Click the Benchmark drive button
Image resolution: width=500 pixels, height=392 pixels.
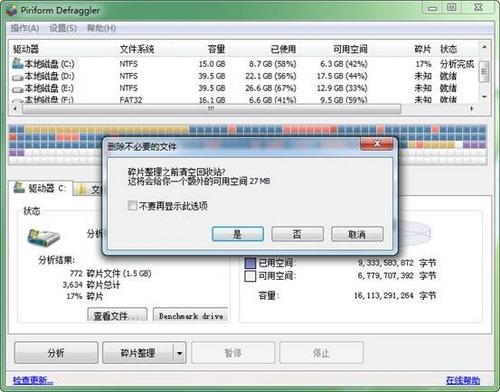click(x=191, y=315)
